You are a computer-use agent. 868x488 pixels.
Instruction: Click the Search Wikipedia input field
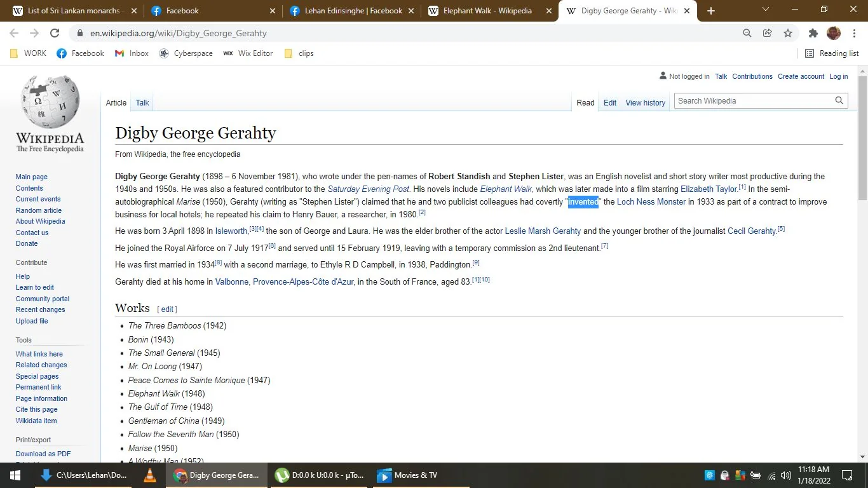[754, 100]
